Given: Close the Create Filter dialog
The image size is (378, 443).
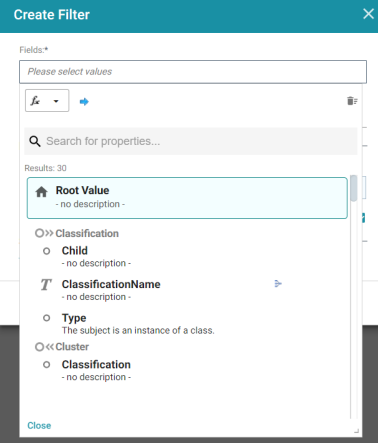Looking at the screenshot, I should pyautogui.click(x=368, y=14).
